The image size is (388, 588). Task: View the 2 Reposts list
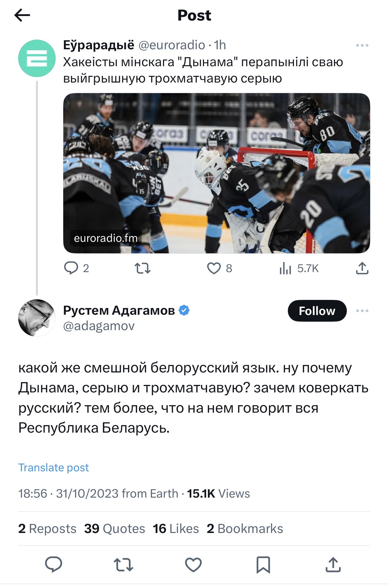[47, 528]
